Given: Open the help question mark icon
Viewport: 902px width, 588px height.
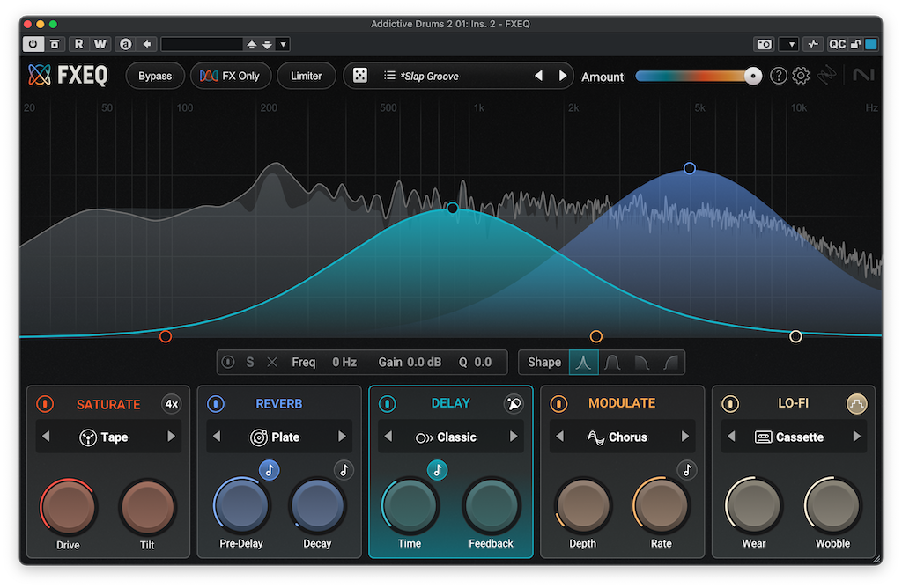Looking at the screenshot, I should pyautogui.click(x=779, y=76).
